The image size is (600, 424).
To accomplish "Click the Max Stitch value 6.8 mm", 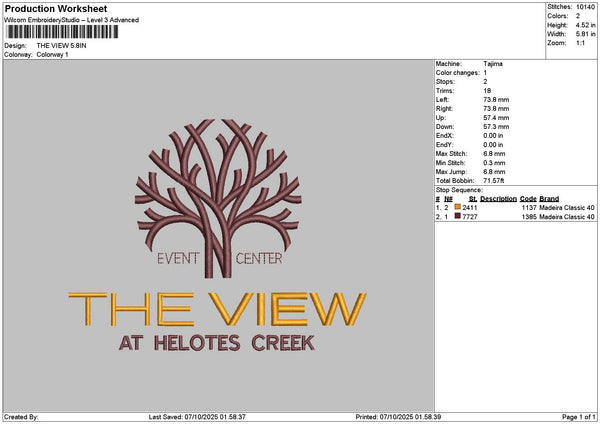I will tap(494, 154).
